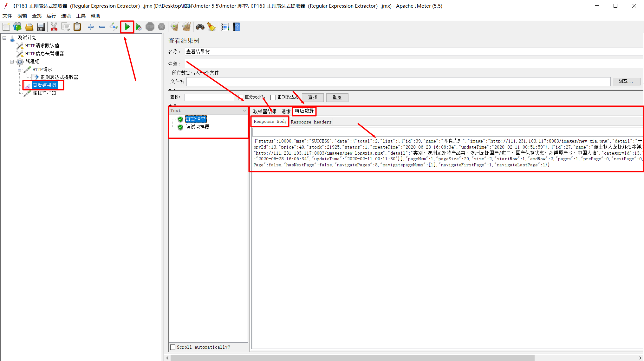The height and width of the screenshot is (361, 644).
Task: Open the 工具 menu
Action: point(81,16)
